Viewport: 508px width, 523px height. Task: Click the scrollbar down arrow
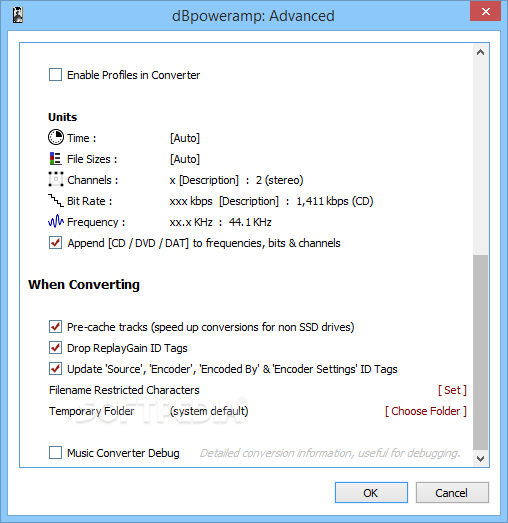pyautogui.click(x=480, y=459)
